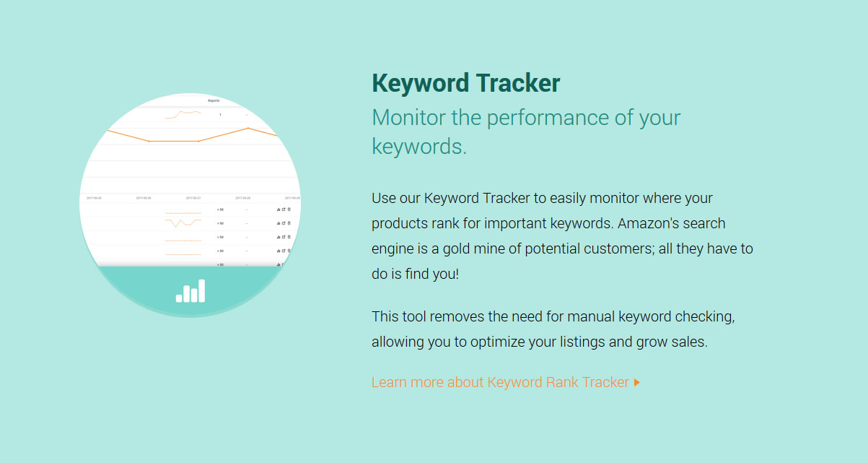
Task: Click chart icon in first table row
Action: (279, 209)
